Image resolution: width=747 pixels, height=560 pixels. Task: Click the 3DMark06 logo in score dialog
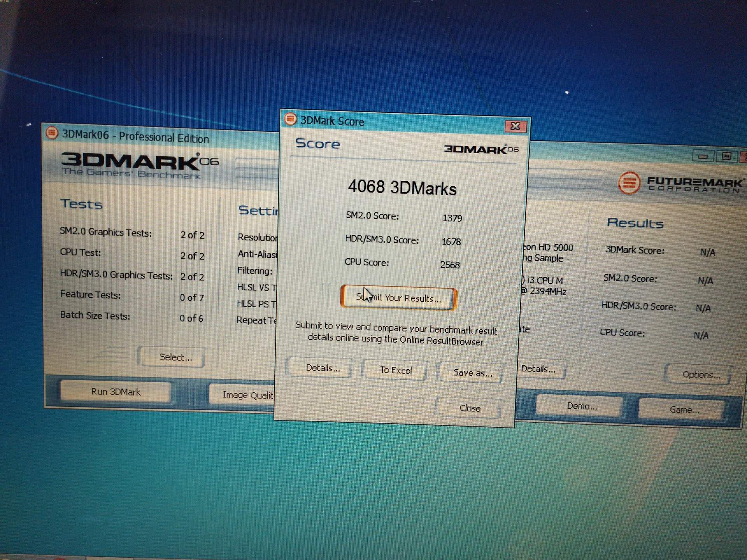point(481,149)
